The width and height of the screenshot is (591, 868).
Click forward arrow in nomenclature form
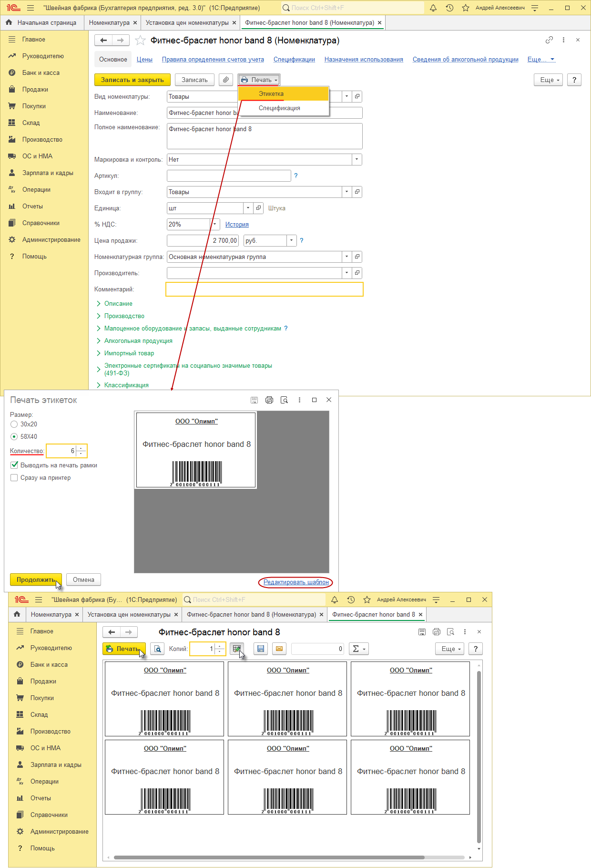pyautogui.click(x=121, y=41)
